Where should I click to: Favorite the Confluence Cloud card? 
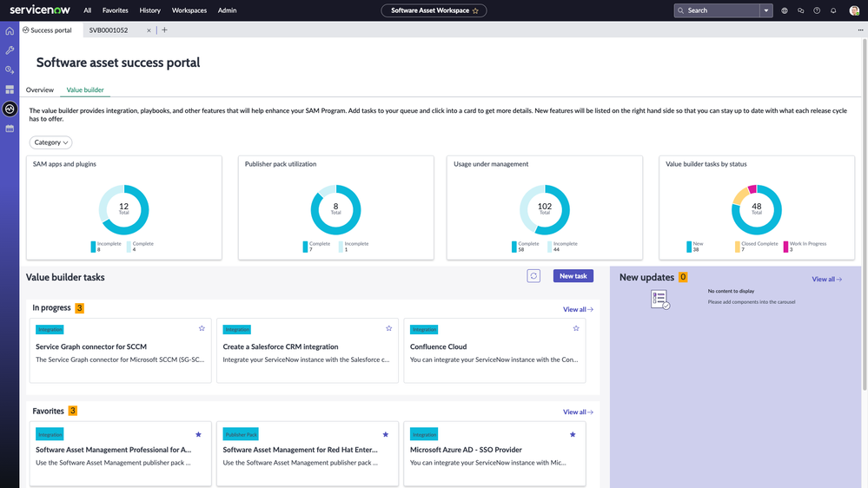pos(576,328)
